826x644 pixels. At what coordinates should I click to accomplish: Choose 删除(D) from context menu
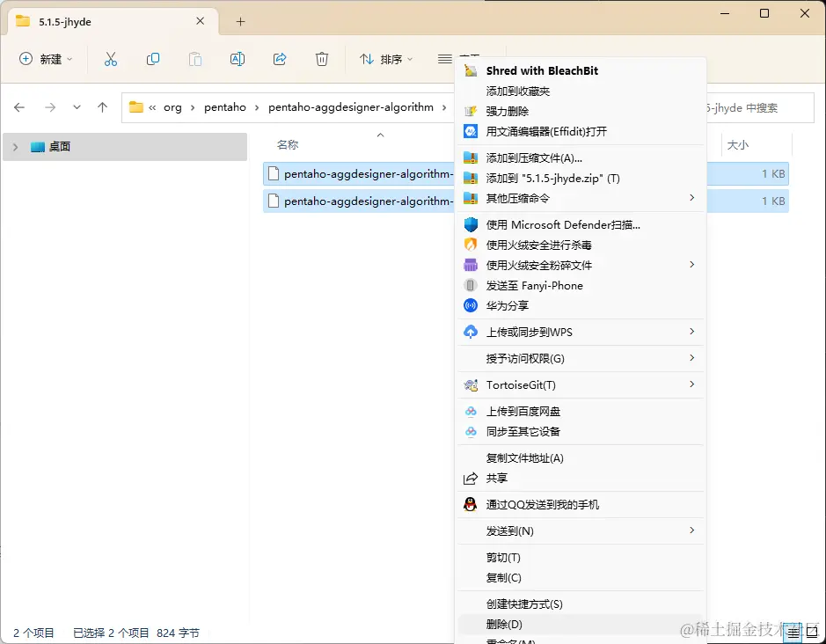click(581, 625)
